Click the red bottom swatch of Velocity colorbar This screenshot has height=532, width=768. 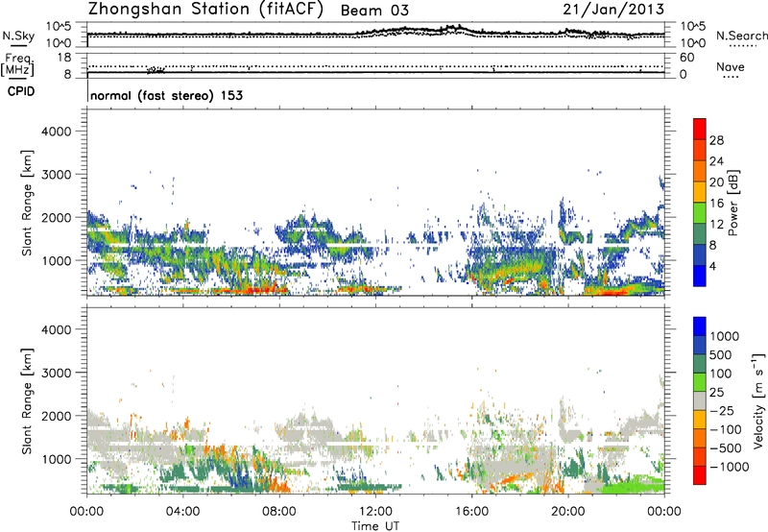point(700,475)
